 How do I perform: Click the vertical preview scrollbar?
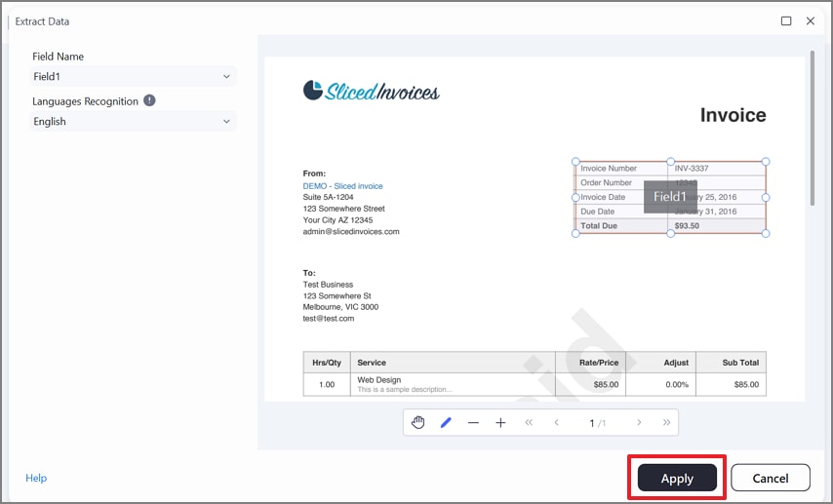point(813,128)
